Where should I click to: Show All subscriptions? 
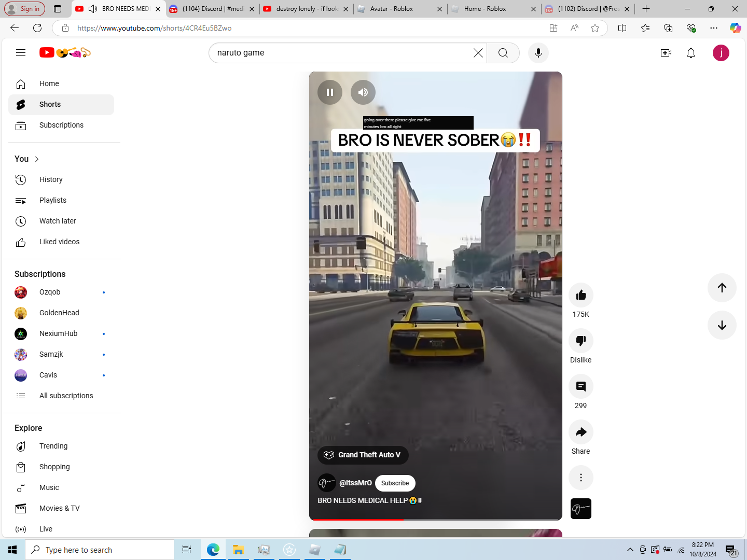[x=61, y=396]
